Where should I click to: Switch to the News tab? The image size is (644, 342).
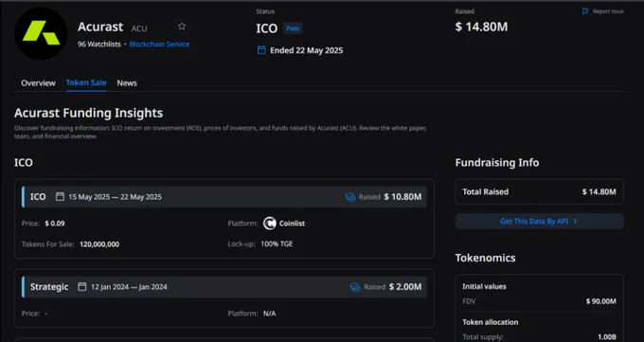[x=127, y=83]
